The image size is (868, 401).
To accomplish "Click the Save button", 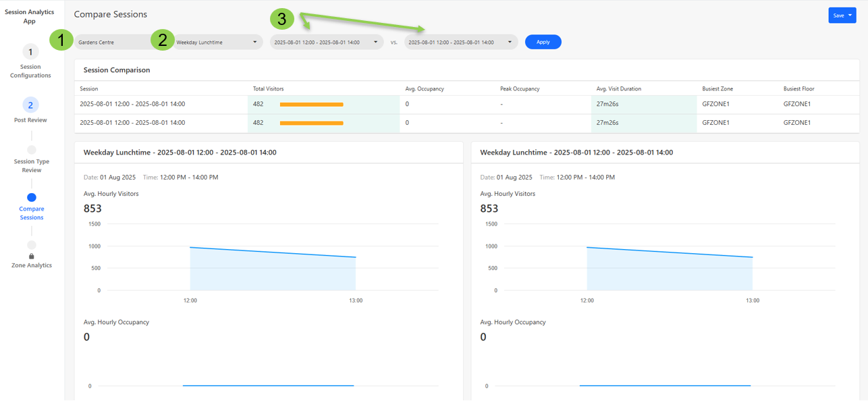I will [842, 16].
